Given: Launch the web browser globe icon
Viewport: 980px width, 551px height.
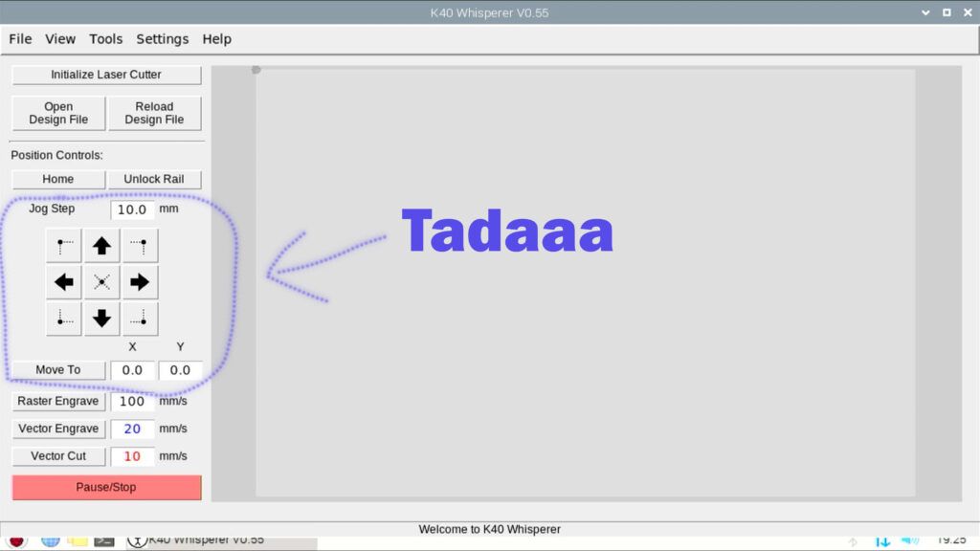Looking at the screenshot, I should [x=50, y=541].
